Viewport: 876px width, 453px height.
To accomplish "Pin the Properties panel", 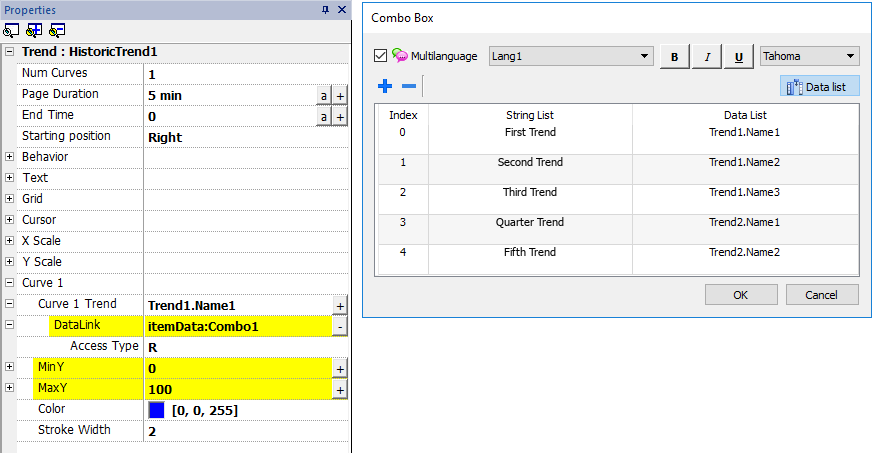I will tap(325, 9).
